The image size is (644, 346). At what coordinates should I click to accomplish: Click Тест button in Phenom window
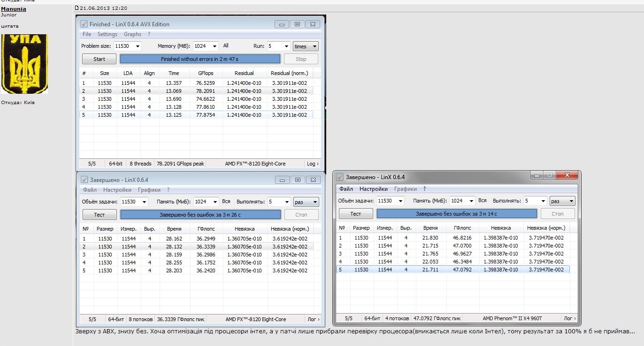(x=356, y=214)
